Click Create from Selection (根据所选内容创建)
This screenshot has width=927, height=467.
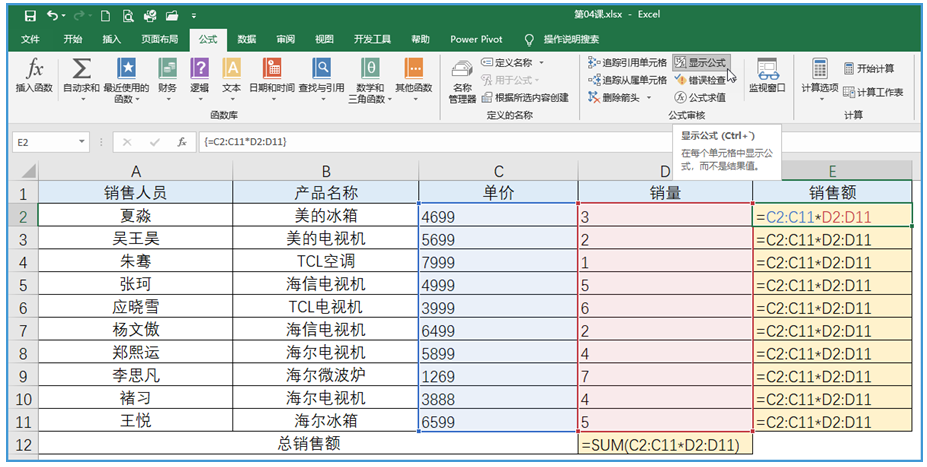(x=525, y=97)
